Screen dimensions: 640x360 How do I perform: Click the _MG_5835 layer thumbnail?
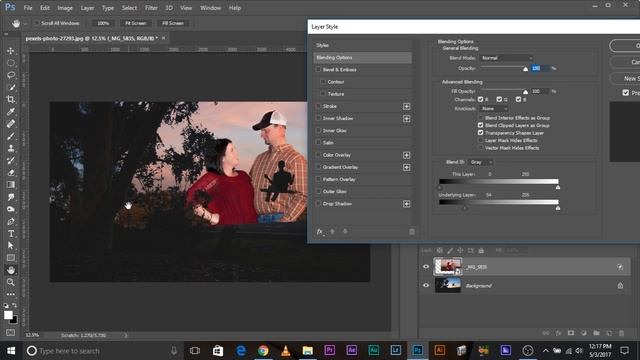448,267
